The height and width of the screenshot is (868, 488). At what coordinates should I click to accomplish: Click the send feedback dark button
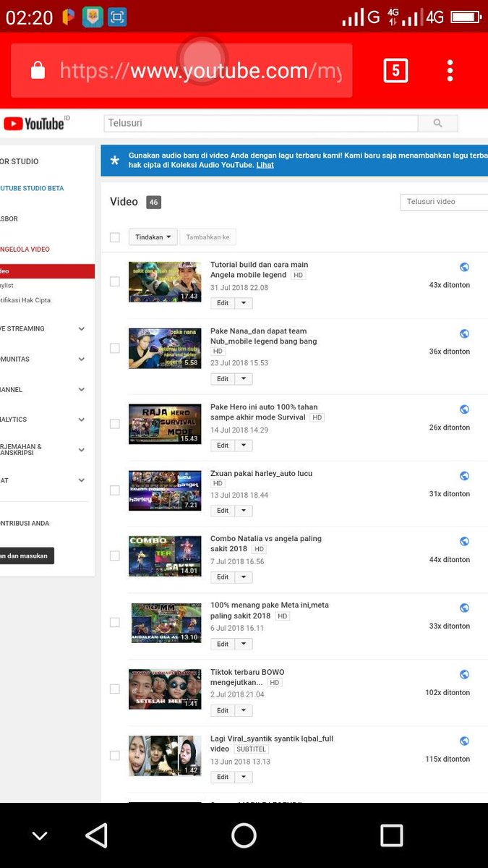click(27, 556)
